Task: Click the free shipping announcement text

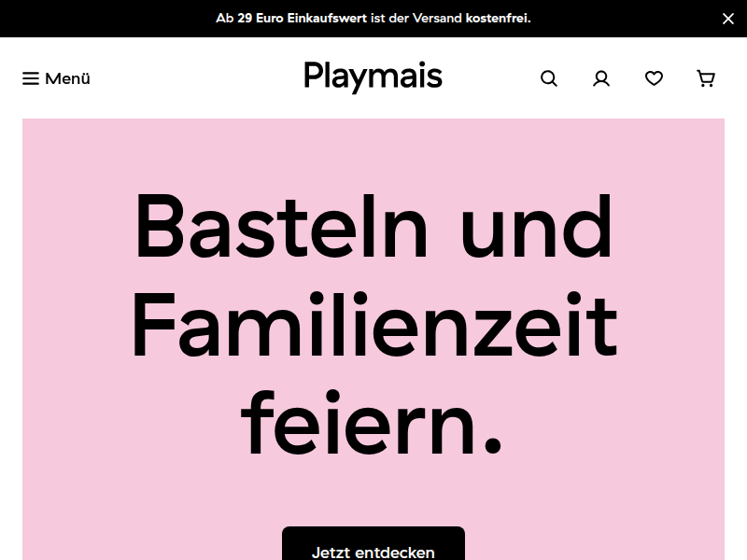Action: tap(373, 18)
